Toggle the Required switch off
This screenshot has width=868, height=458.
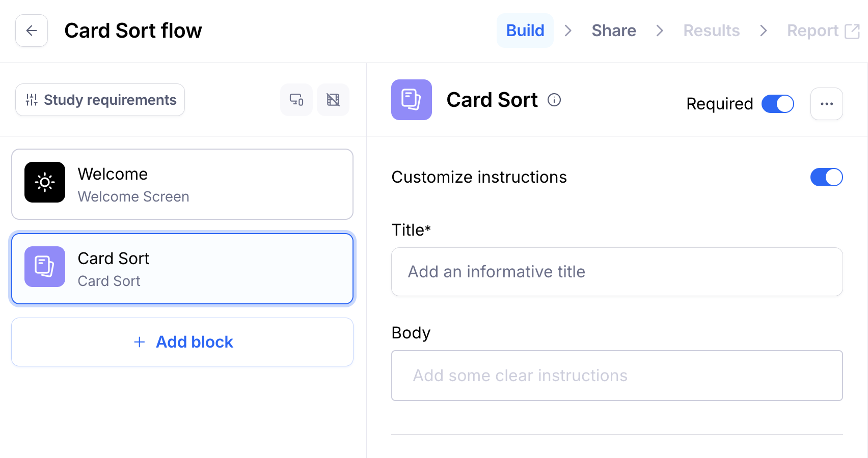click(777, 104)
